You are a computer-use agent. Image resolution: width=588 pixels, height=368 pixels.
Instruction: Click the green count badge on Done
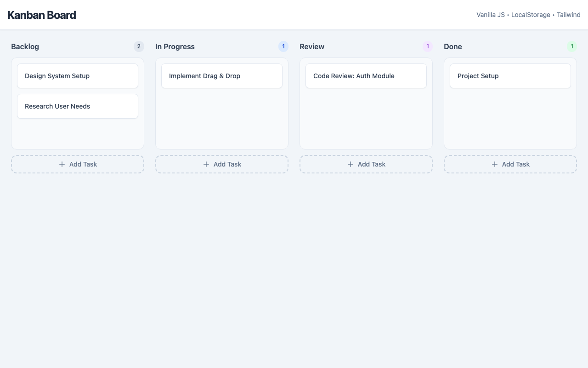[x=572, y=46]
